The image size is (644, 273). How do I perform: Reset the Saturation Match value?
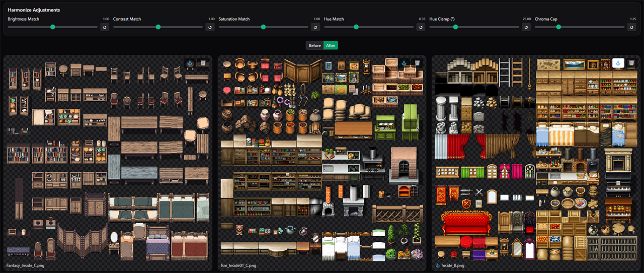point(315,27)
